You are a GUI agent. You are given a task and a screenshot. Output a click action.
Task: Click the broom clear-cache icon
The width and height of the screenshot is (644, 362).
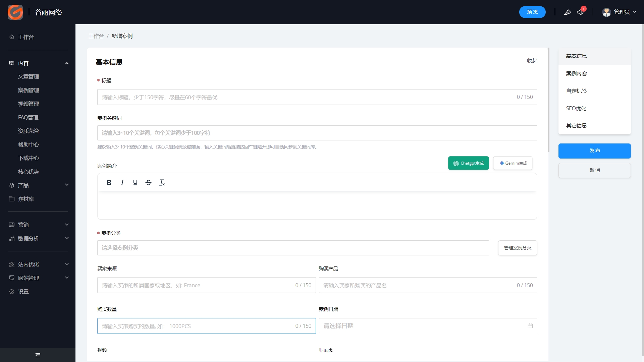point(567,12)
